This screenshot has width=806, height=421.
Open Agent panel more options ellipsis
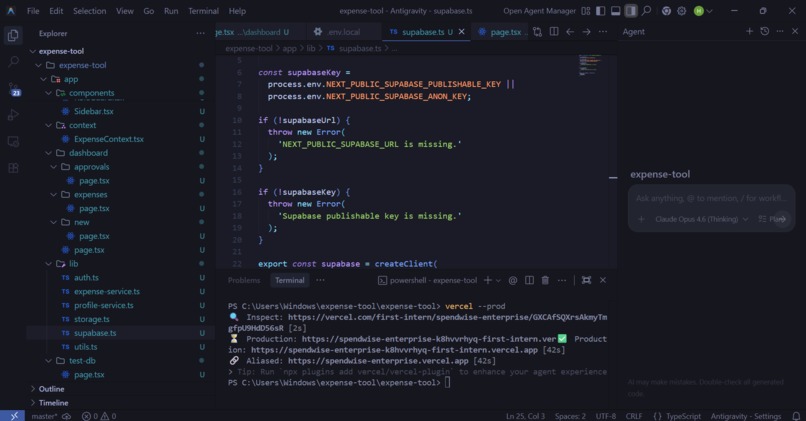point(780,31)
